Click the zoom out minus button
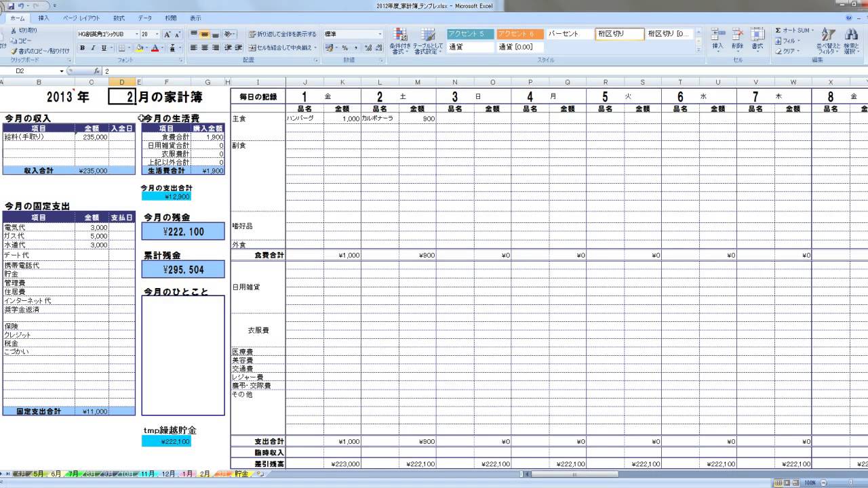This screenshot has height=488, width=868. tap(822, 483)
